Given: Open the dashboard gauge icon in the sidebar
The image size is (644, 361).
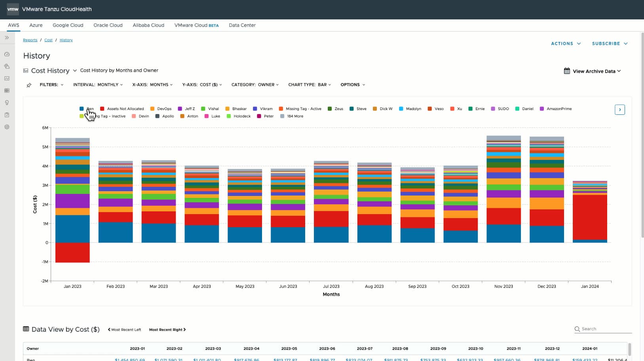Looking at the screenshot, I should tap(7, 54).
